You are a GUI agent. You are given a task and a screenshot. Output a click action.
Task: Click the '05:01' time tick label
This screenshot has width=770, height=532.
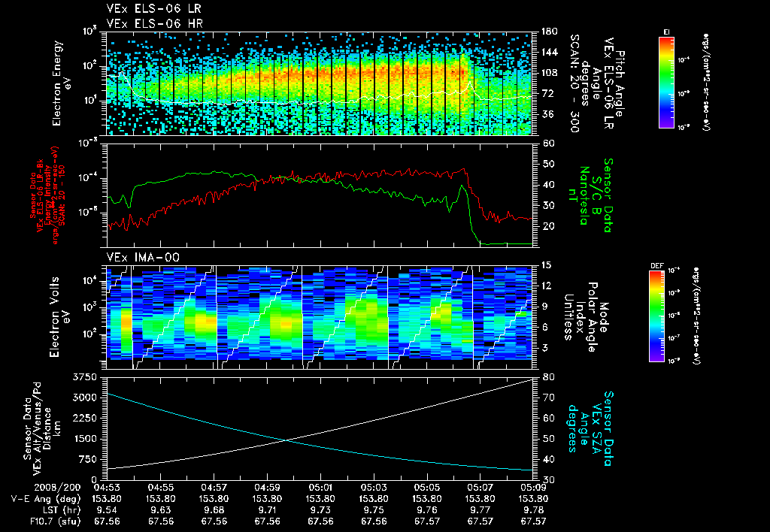click(x=320, y=488)
